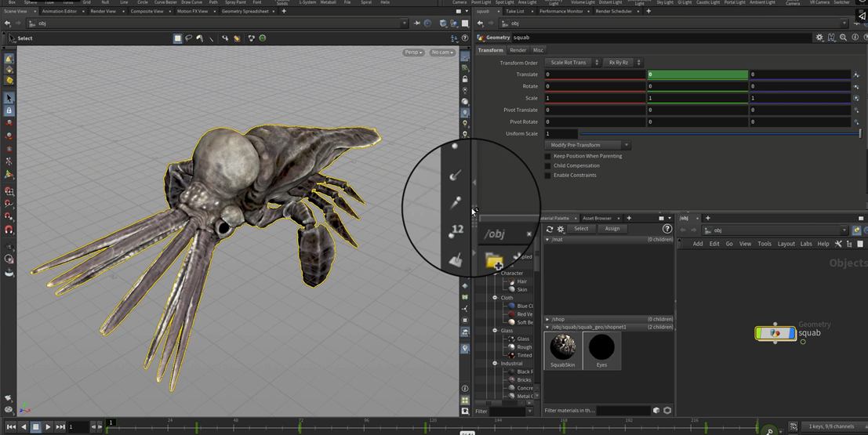Image resolution: width=868 pixels, height=435 pixels.
Task: Click the network editor wrench icon
Action: (x=837, y=244)
